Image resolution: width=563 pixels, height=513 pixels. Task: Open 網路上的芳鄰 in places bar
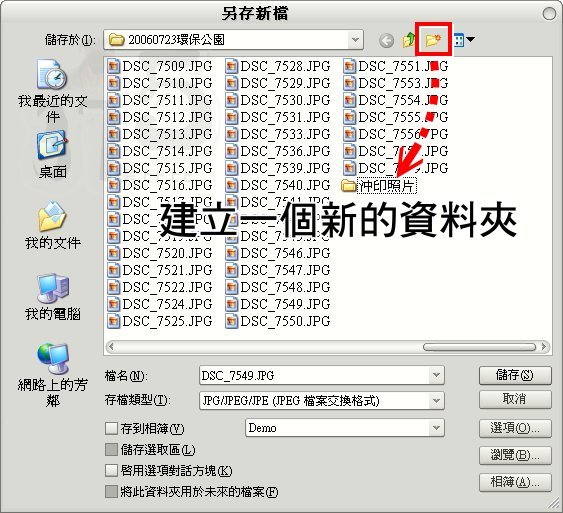point(52,375)
